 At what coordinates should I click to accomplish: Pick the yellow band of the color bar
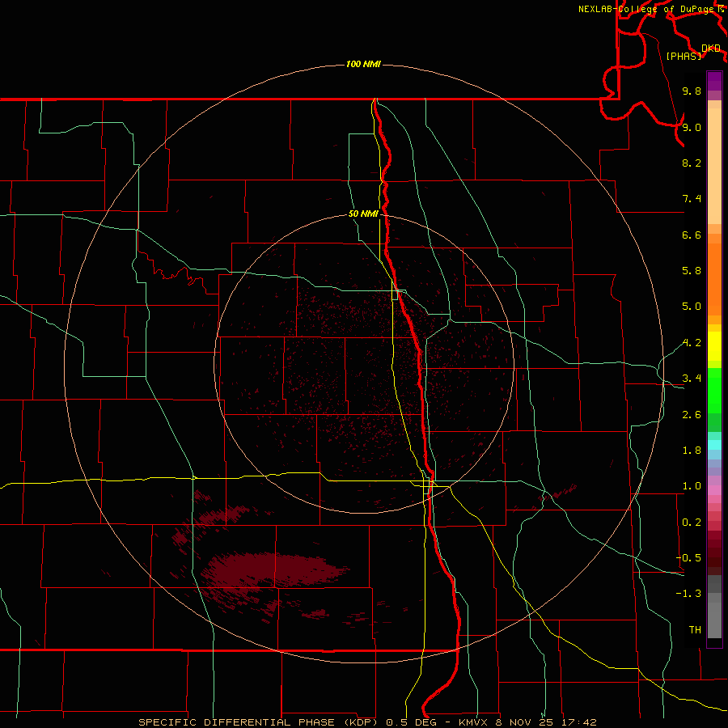[x=714, y=346]
